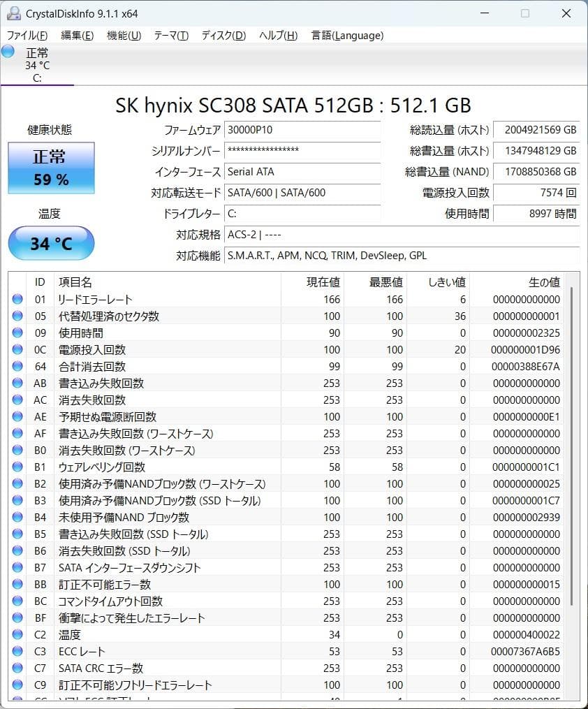The height and width of the screenshot is (709, 588).
Task: Click the status orb of row C7 SATA CRC エラー数
Action: coord(17,668)
